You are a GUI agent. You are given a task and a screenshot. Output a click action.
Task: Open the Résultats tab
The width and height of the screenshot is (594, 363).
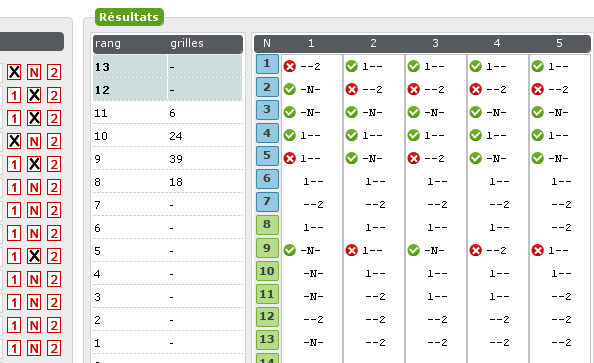pos(129,17)
